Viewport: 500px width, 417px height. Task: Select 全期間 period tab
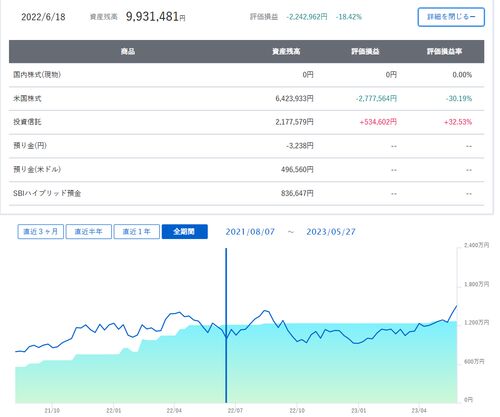(185, 231)
